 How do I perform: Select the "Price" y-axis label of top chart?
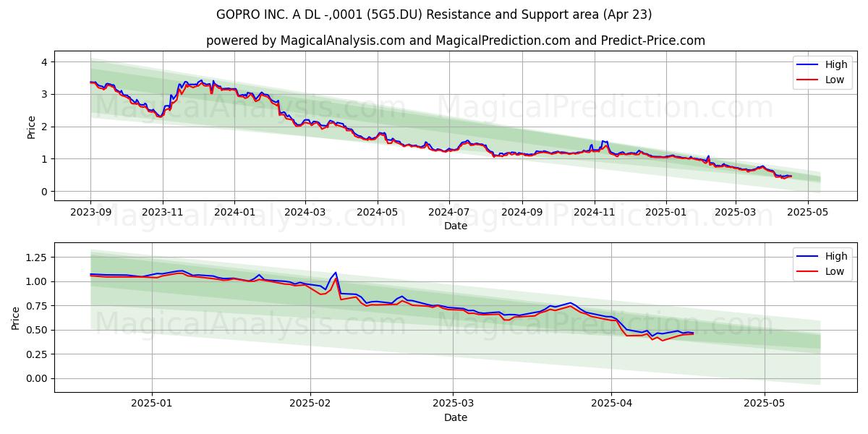31,126
